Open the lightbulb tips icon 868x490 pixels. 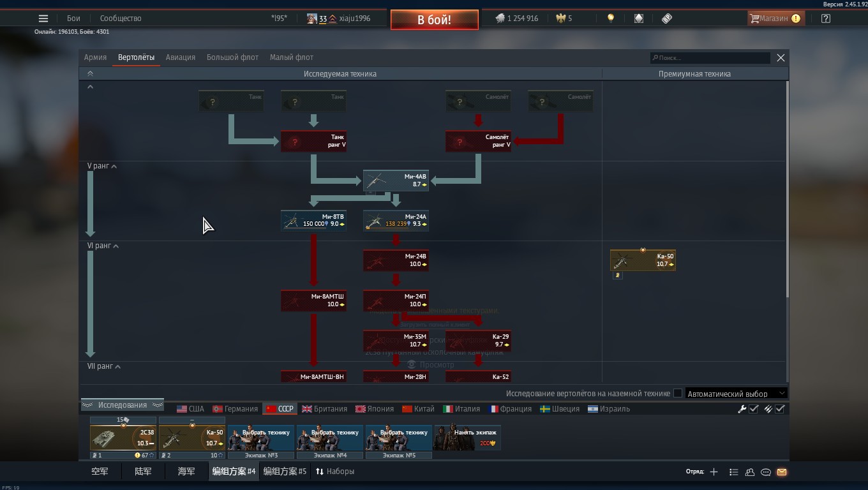tap(611, 19)
